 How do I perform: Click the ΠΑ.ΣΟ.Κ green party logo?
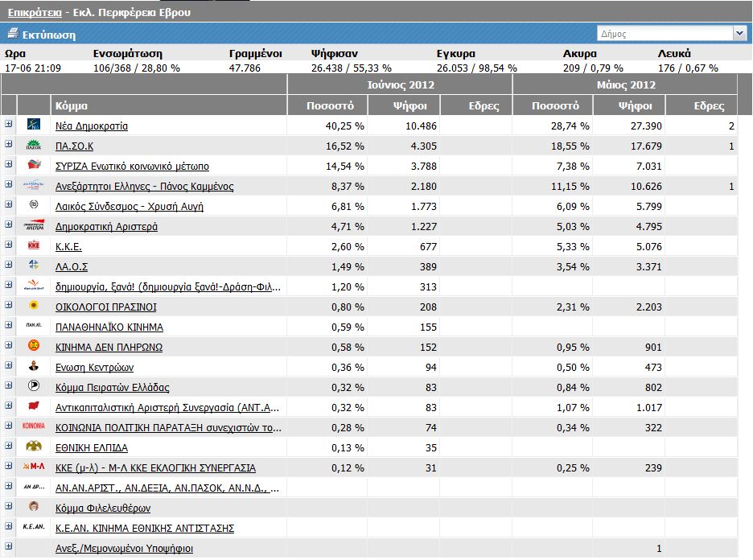[x=34, y=146]
